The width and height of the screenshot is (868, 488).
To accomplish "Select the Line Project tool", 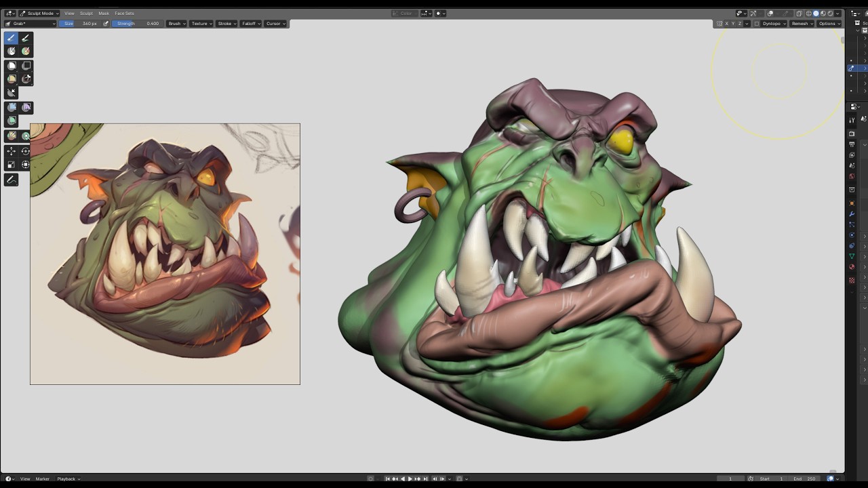I will (11, 92).
